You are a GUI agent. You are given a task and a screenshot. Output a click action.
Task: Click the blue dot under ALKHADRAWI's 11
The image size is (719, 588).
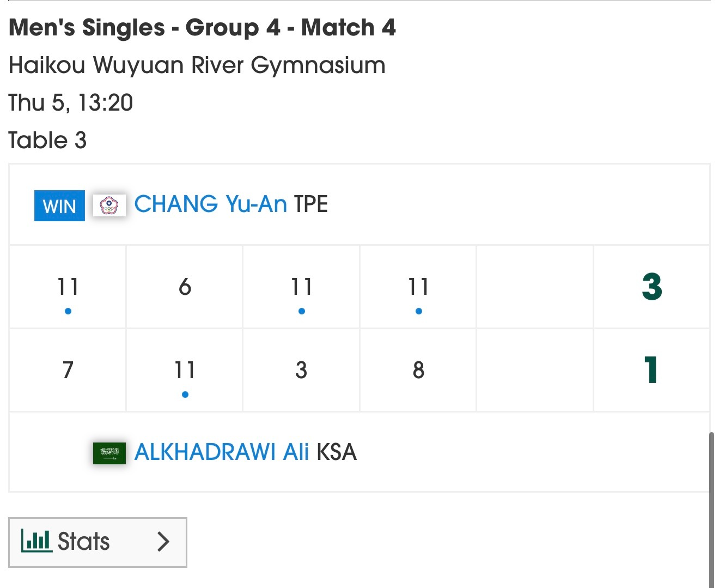pyautogui.click(x=185, y=393)
